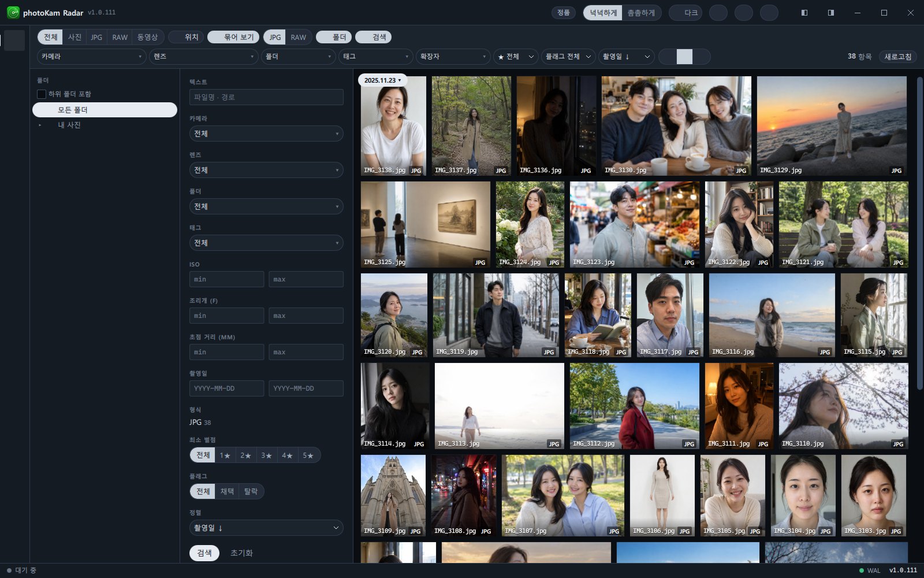
Task: Toggle the left panel layout icon
Action: (x=804, y=13)
